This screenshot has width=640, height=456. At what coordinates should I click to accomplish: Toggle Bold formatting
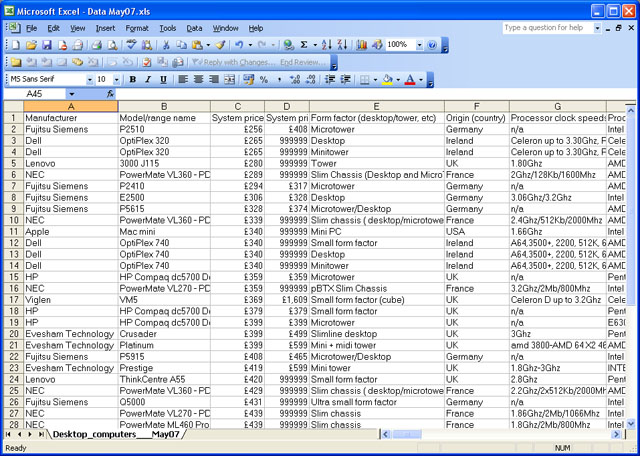(132, 80)
